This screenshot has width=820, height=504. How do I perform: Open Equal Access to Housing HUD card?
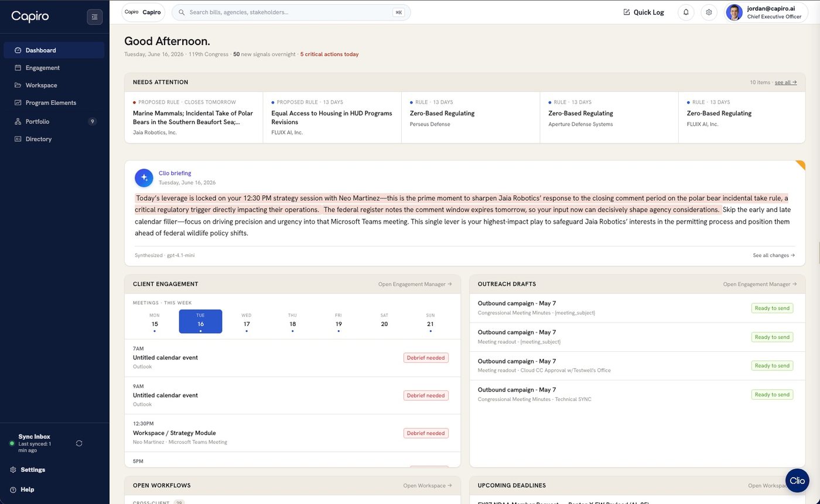click(332, 117)
